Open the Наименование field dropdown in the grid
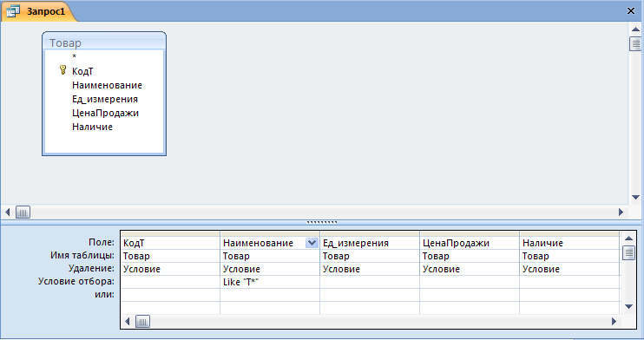The image size is (644, 340). tap(312, 243)
